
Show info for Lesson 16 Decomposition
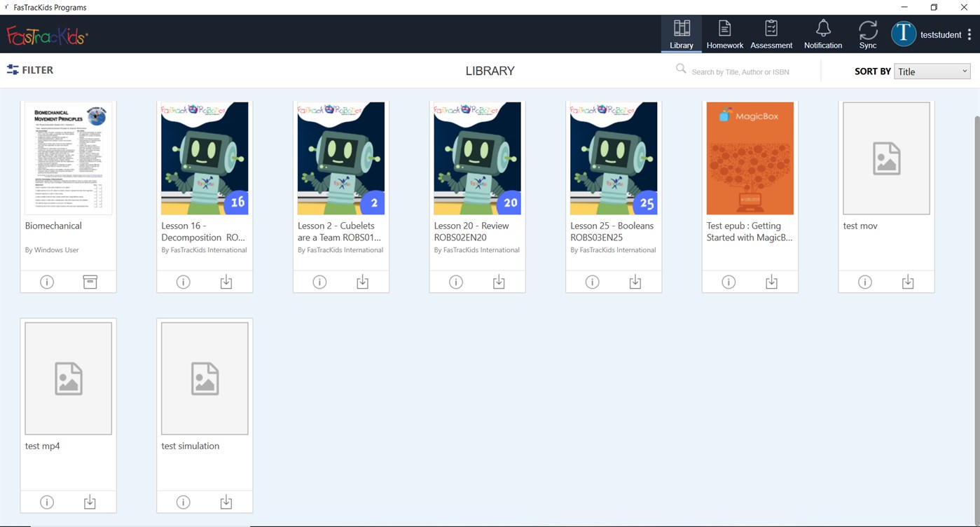pyautogui.click(x=184, y=282)
